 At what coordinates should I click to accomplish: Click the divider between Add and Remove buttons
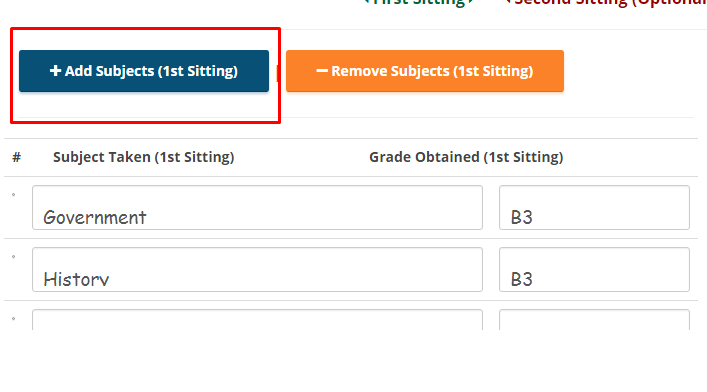click(x=277, y=73)
